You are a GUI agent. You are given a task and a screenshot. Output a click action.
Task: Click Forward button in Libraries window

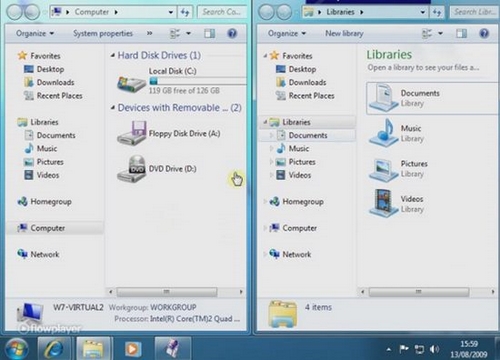coord(284,13)
